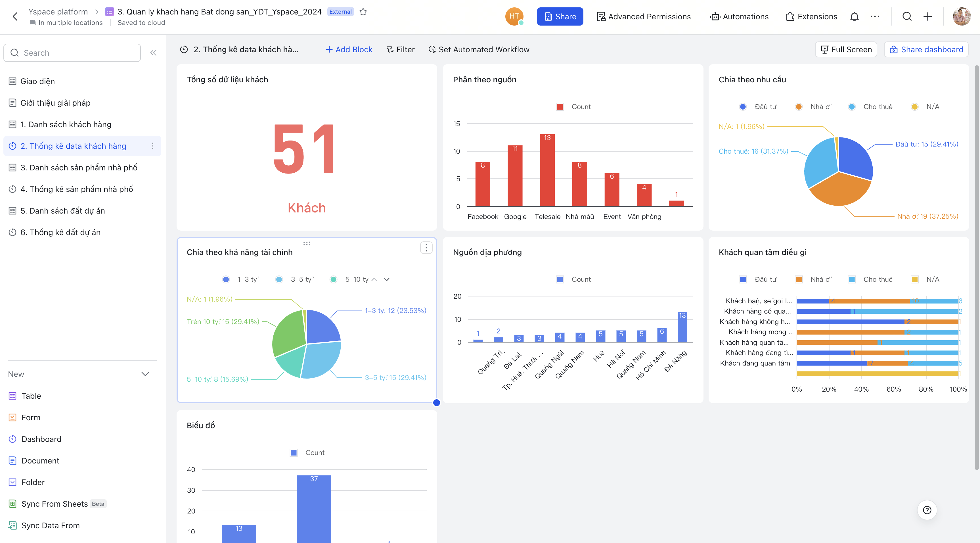Collapse sidebar with double chevron

click(153, 53)
